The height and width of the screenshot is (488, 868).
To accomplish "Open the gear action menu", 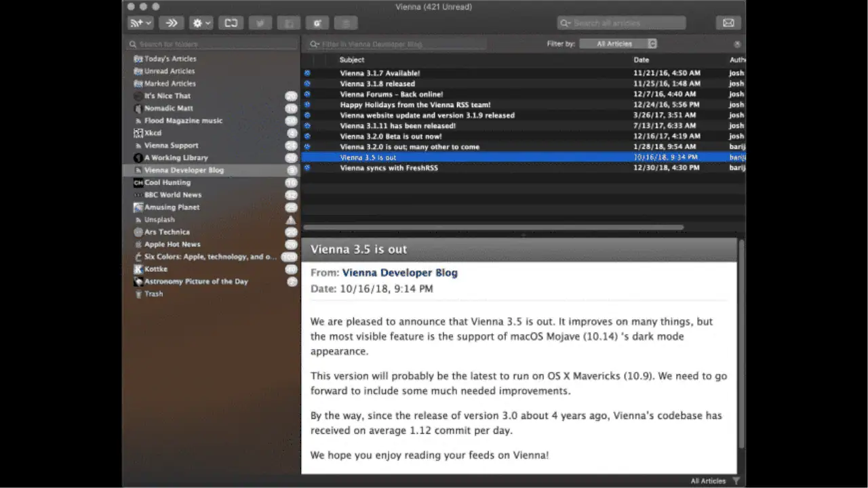I will click(x=201, y=23).
